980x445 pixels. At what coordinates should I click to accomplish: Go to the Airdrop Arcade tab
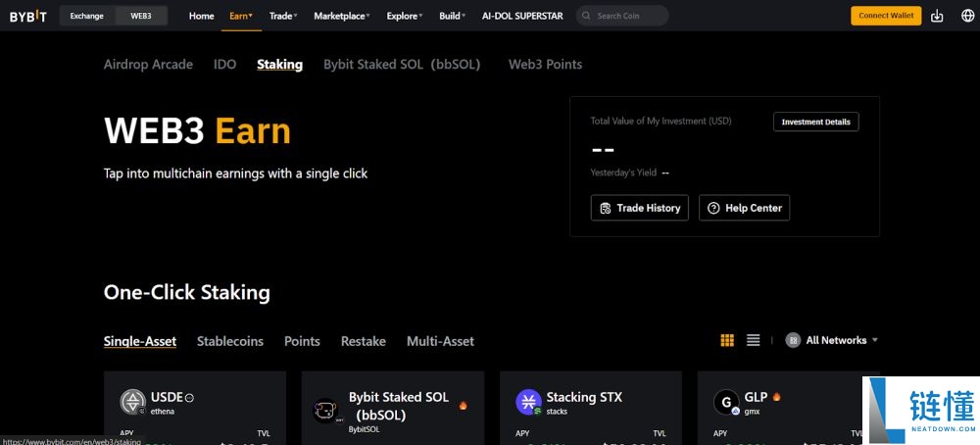tap(148, 65)
